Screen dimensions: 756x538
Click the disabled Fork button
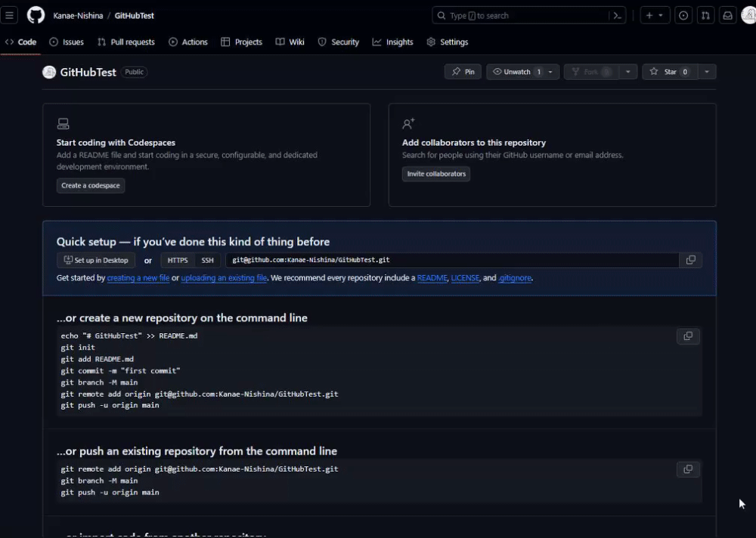pyautogui.click(x=592, y=72)
